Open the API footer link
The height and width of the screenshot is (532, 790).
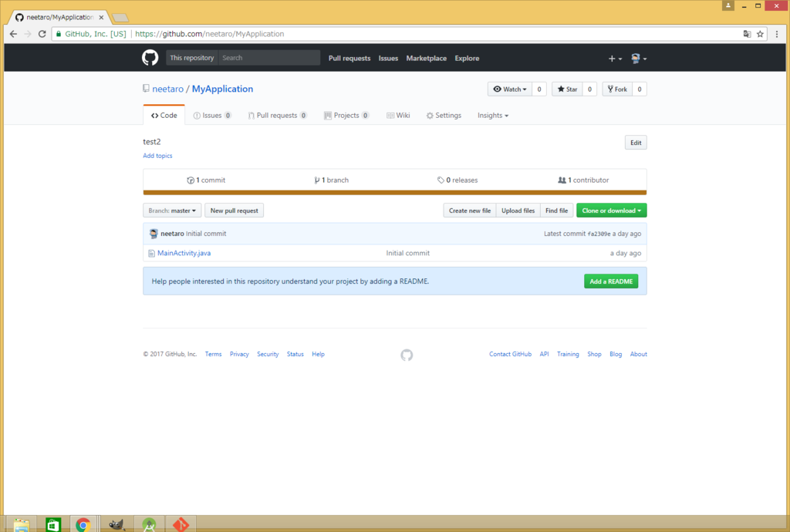[544, 355]
